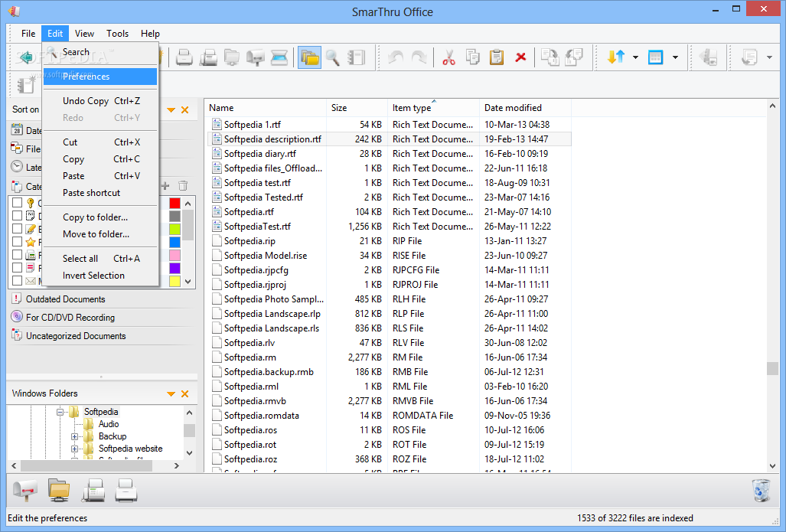The height and width of the screenshot is (532, 786).
Task: Close the Windows Folders panel with orange X
Action: 185,394
